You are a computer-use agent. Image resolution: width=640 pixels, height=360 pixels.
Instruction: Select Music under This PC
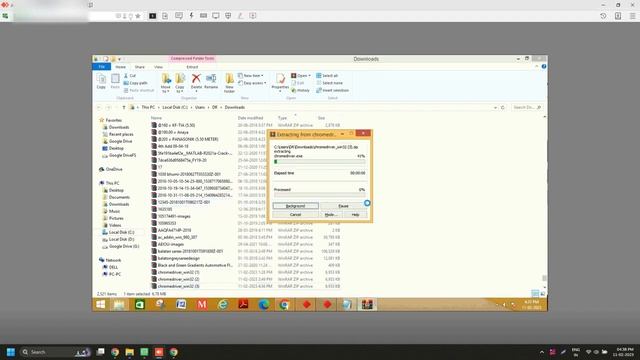click(x=114, y=211)
